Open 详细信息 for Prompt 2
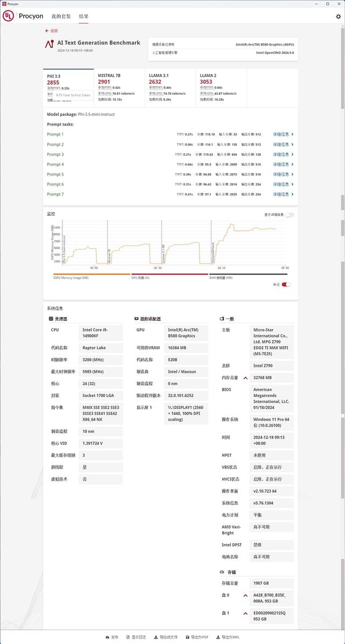The height and width of the screenshot is (644, 345). coord(284,145)
